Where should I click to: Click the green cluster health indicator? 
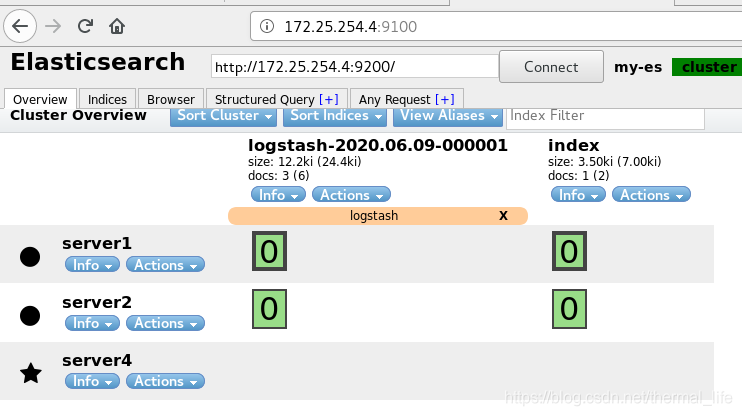coord(707,67)
